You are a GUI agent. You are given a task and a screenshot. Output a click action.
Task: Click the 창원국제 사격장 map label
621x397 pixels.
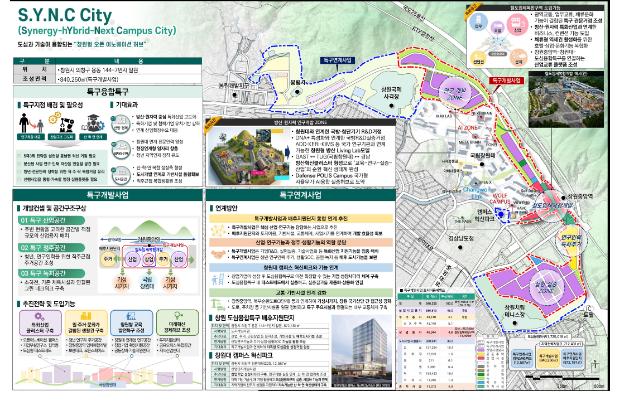pyautogui.click(x=391, y=92)
